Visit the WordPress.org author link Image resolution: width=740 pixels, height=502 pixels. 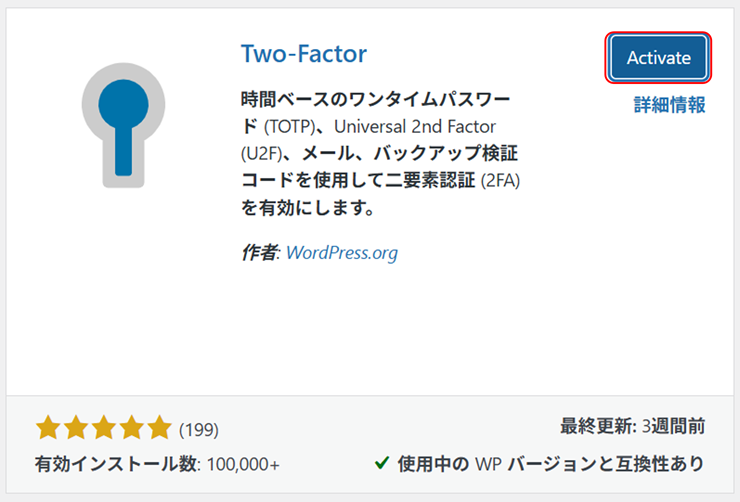(x=341, y=252)
